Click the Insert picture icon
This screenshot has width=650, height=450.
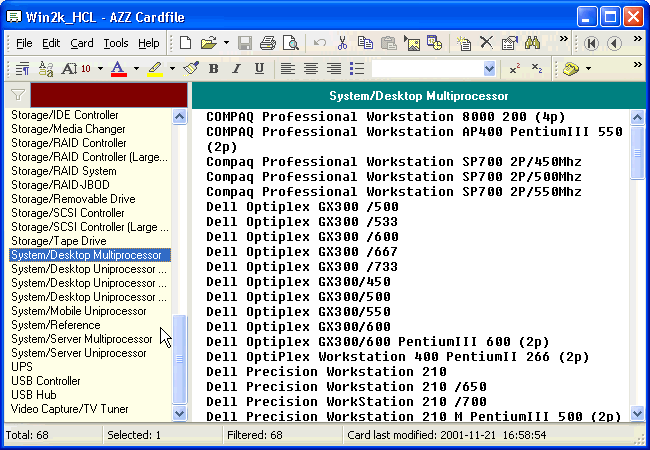click(412, 43)
